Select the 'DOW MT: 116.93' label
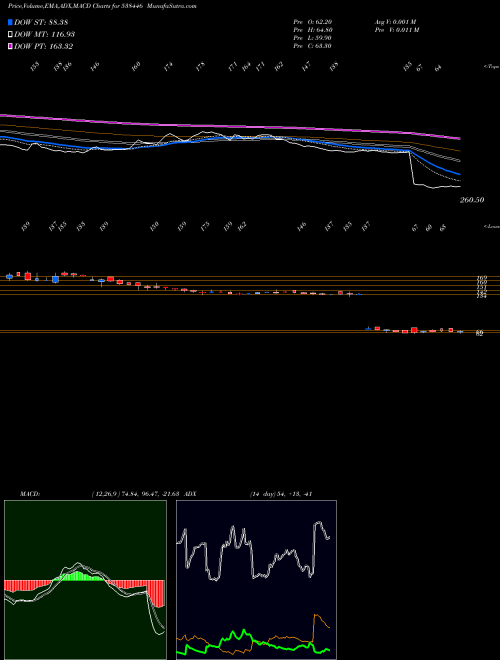 coord(45,34)
